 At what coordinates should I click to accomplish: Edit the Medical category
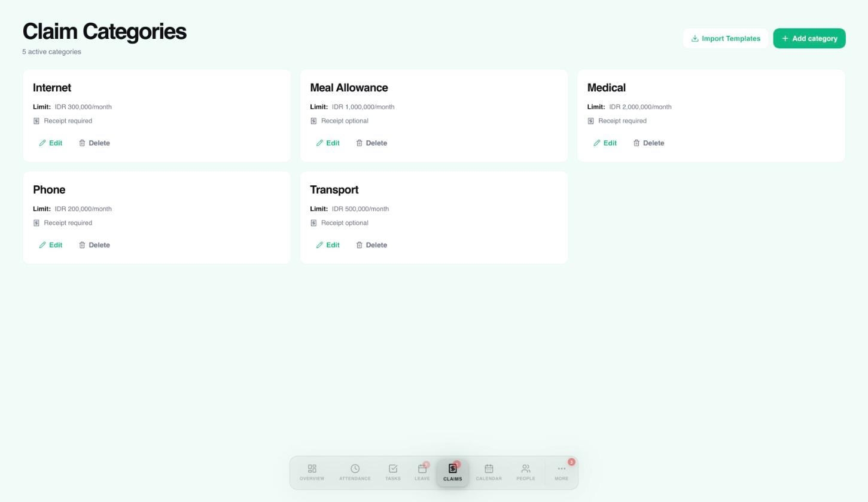point(605,143)
